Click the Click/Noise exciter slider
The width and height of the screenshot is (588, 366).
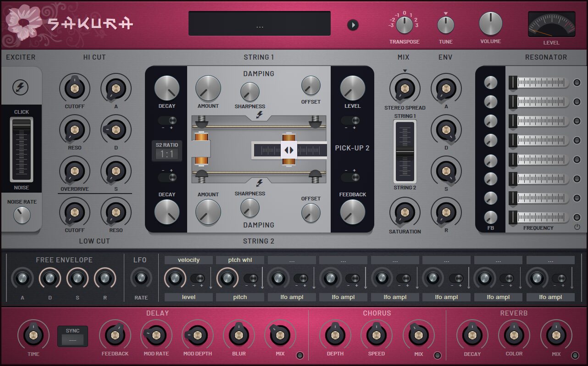(x=22, y=150)
